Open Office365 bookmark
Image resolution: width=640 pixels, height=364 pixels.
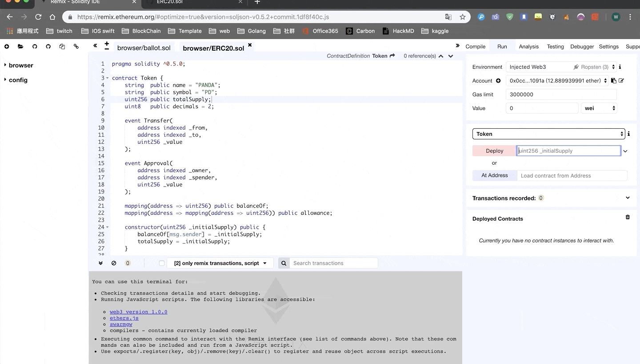tap(320, 31)
